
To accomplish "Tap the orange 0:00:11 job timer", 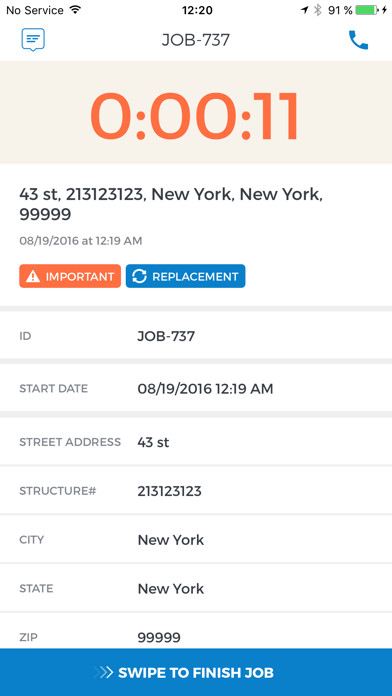I will [195, 116].
